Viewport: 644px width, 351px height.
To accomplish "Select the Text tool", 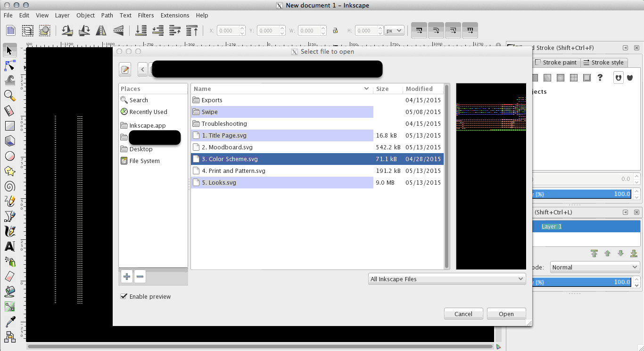I will [9, 246].
